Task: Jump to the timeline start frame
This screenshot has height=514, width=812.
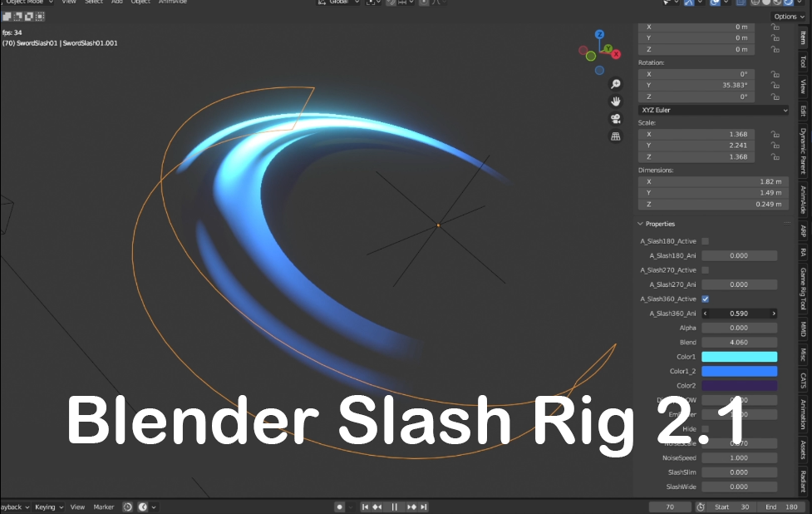Action: click(x=365, y=507)
